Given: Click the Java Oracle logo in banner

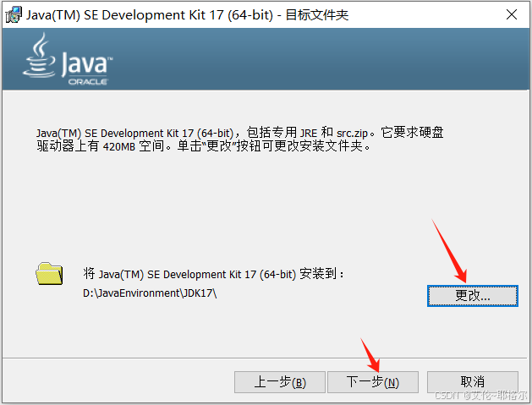Looking at the screenshot, I should click(x=68, y=59).
